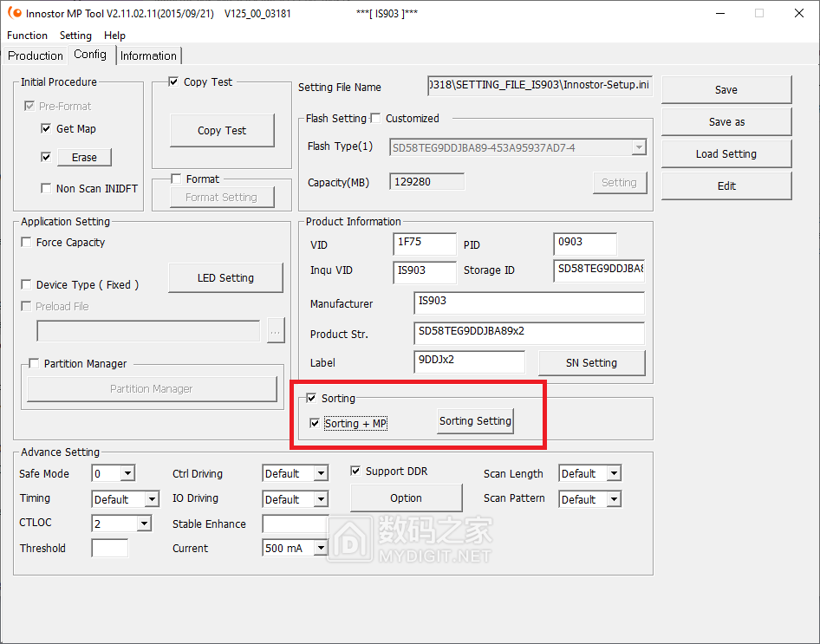Open the Function menu
820x644 pixels.
tap(27, 36)
